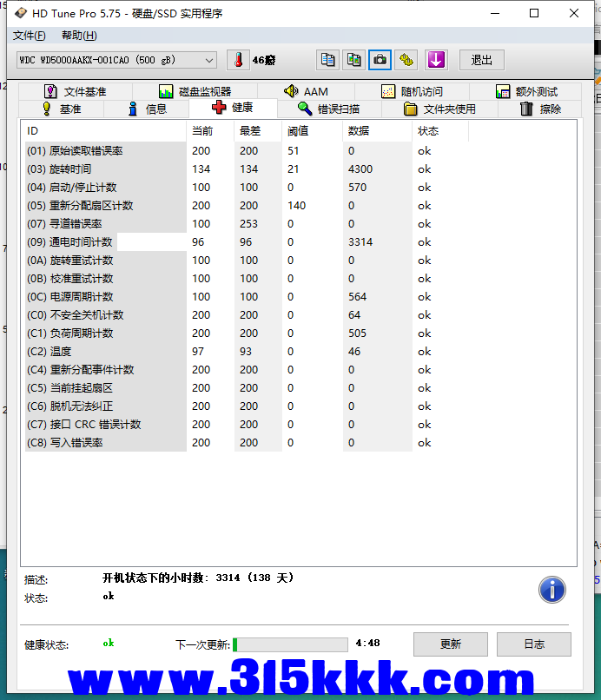Click the 日志 log button

click(534, 644)
